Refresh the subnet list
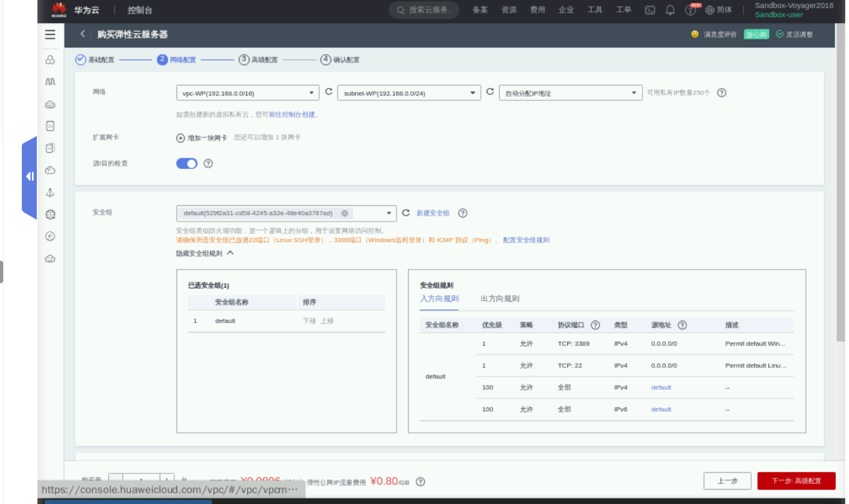Image resolution: width=849 pixels, height=504 pixels. click(x=490, y=92)
